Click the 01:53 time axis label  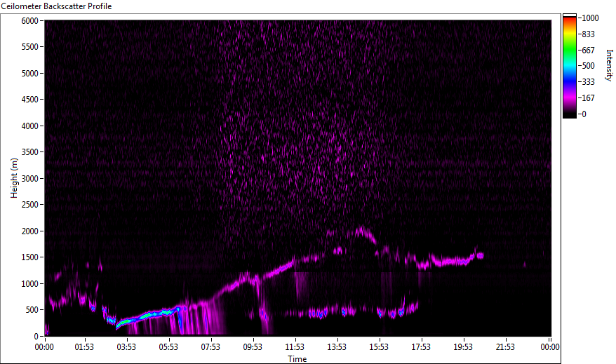(84, 346)
